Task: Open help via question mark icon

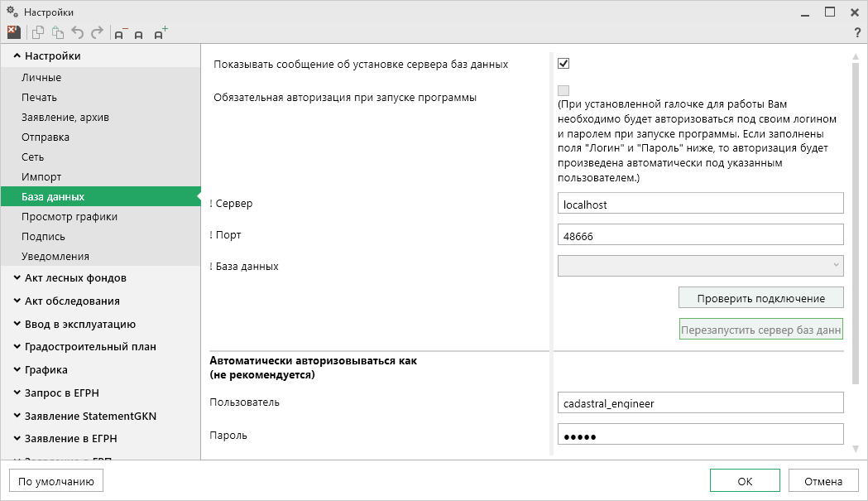Action: pyautogui.click(x=857, y=32)
